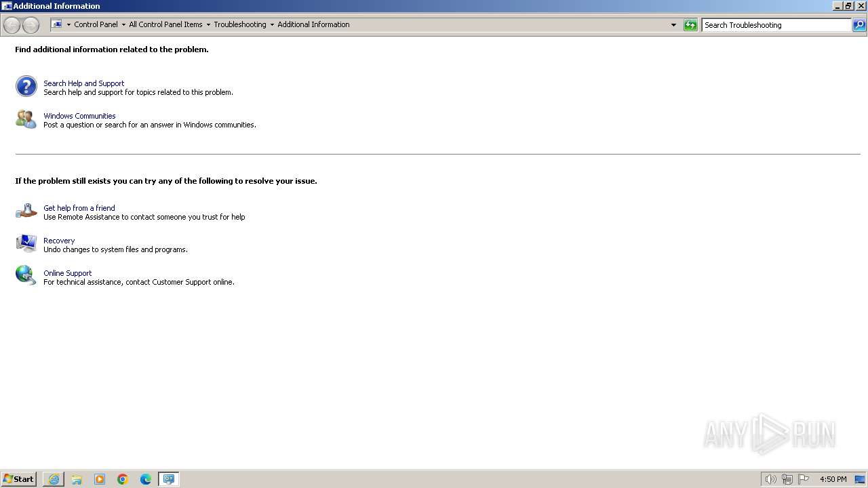Screen dimensions: 868x488
Task: Click the network tray icon
Action: point(787,479)
